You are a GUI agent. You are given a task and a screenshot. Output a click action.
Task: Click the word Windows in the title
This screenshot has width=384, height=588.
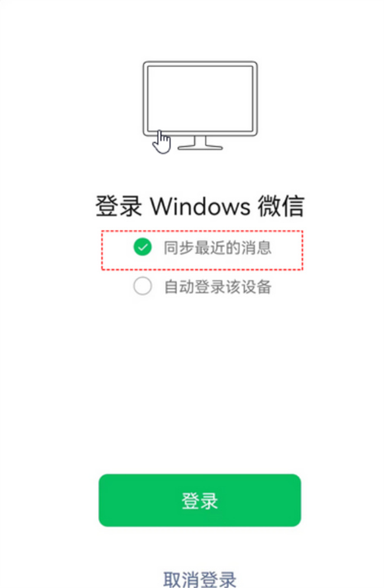click(x=200, y=206)
